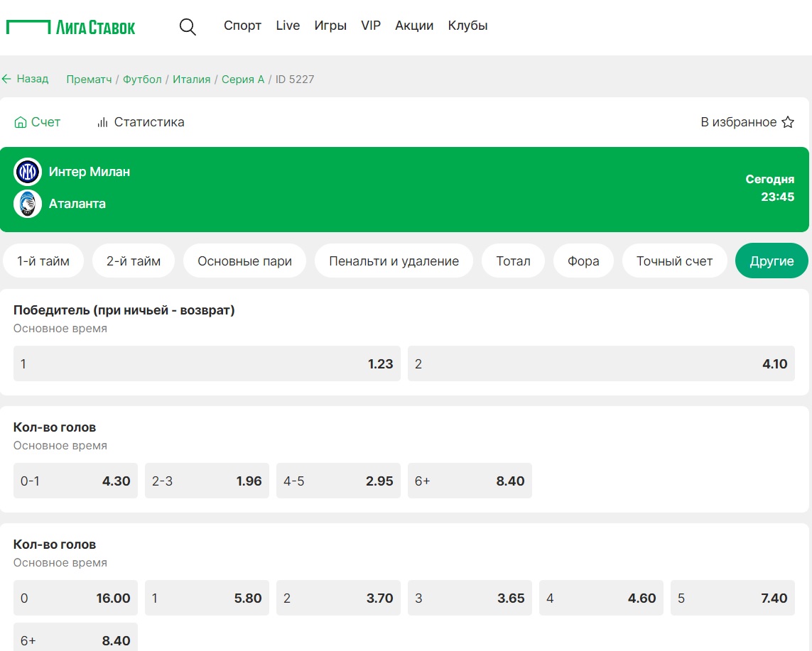Click the Интер Милан team name
The height and width of the screenshot is (651, 812).
click(90, 172)
